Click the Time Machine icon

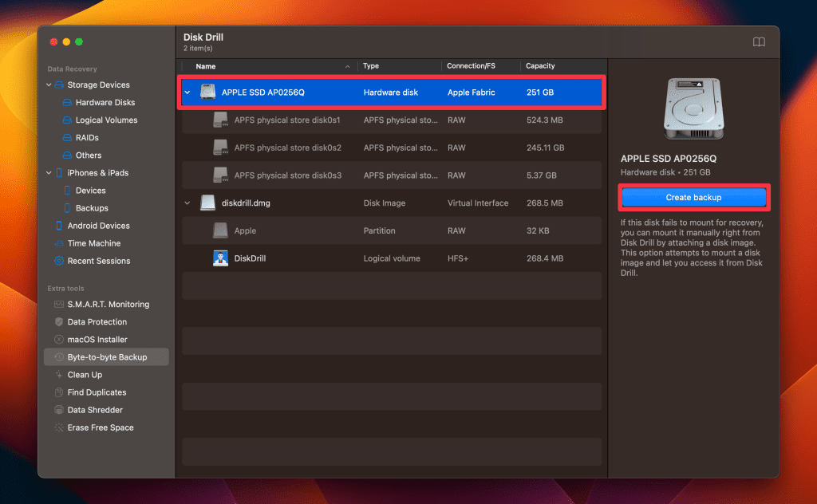tap(59, 243)
